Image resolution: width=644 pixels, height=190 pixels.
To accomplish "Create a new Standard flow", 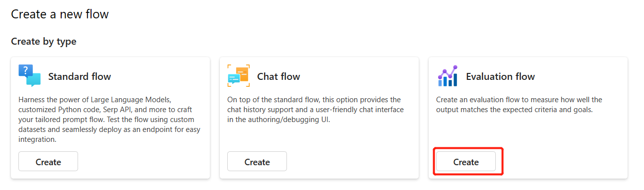I will click(x=48, y=162).
